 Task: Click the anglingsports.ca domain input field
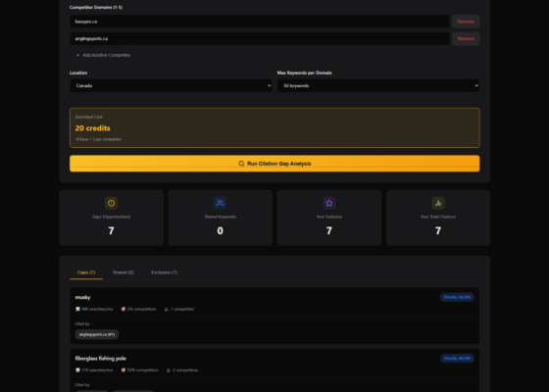(x=260, y=38)
